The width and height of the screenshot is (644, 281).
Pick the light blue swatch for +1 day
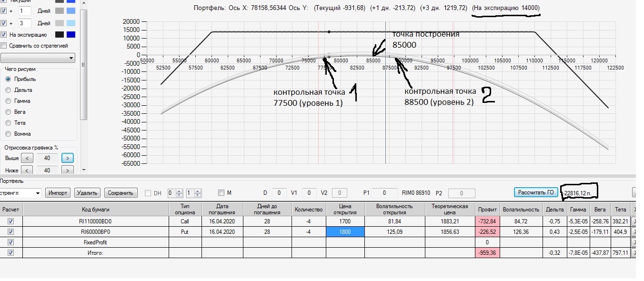[x=71, y=10]
